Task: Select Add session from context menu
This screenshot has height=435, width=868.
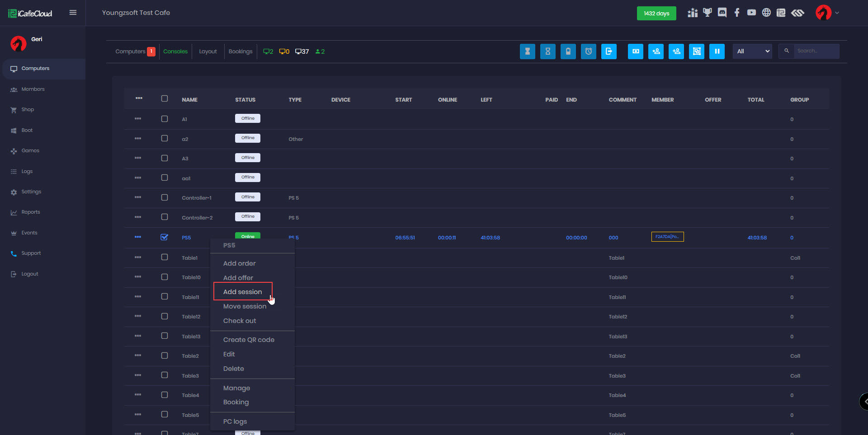Action: click(x=242, y=292)
